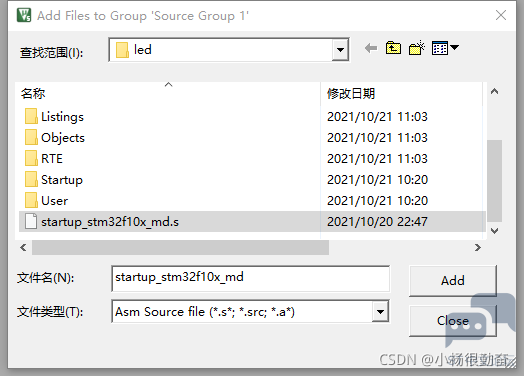Click the startup_stm32f10x_md.s file icon
524x376 pixels.
tap(31, 222)
